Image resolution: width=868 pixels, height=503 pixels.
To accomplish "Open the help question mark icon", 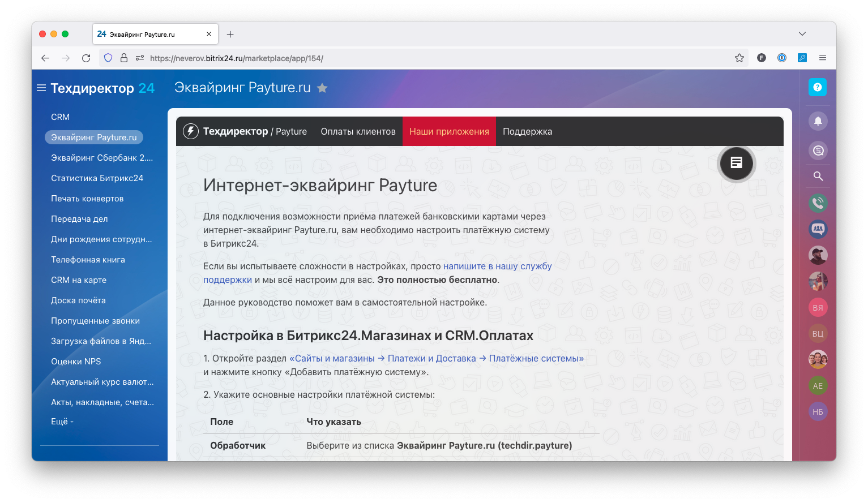I will (x=817, y=87).
